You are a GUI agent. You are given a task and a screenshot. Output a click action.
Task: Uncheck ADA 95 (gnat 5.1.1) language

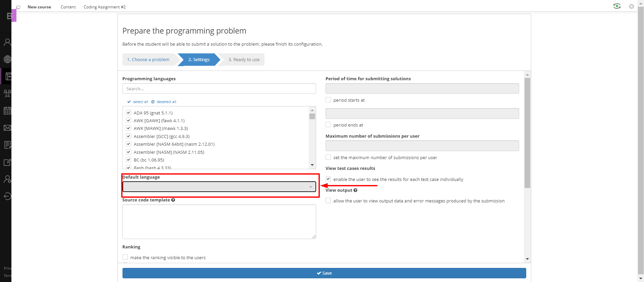(x=129, y=112)
